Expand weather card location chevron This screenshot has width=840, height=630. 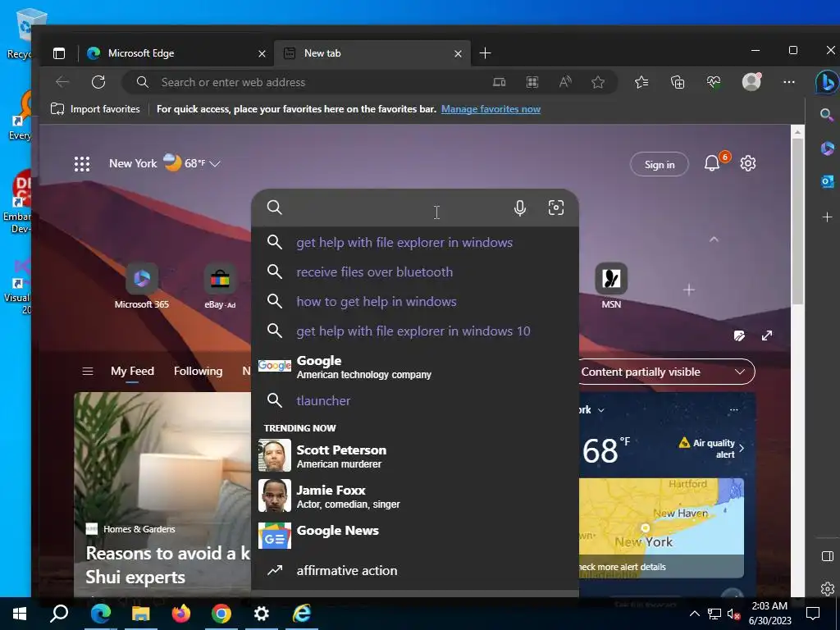click(601, 410)
